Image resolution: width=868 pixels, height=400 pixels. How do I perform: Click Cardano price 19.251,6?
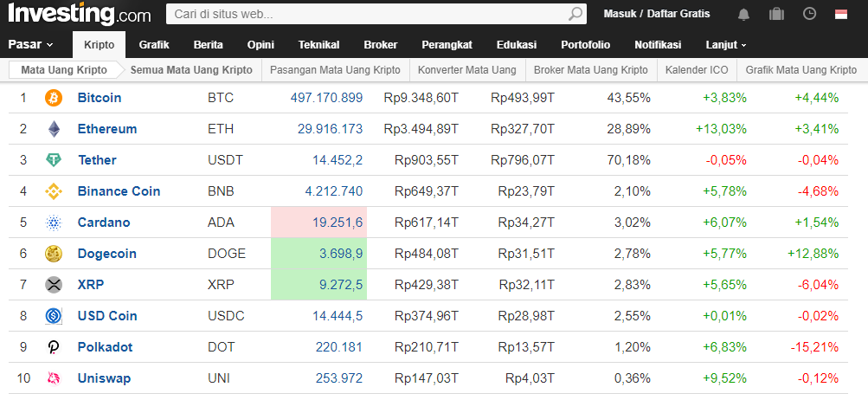[x=338, y=223]
